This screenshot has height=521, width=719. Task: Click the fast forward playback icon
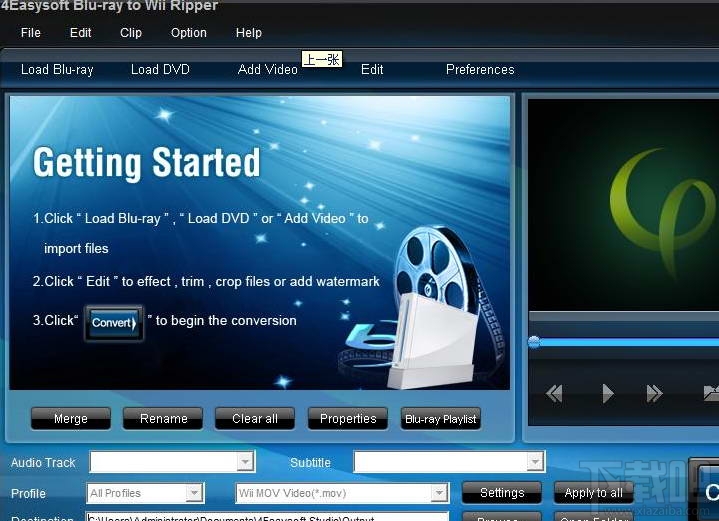[x=654, y=393]
